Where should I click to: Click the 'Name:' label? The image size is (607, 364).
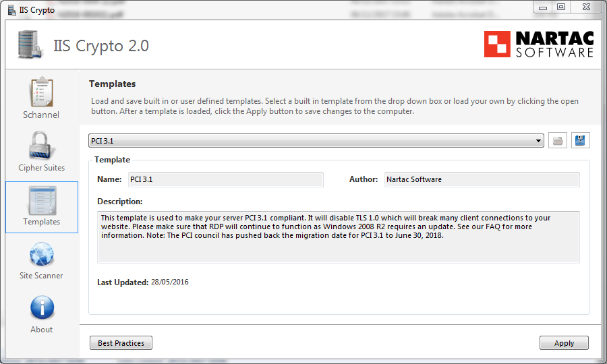point(109,179)
